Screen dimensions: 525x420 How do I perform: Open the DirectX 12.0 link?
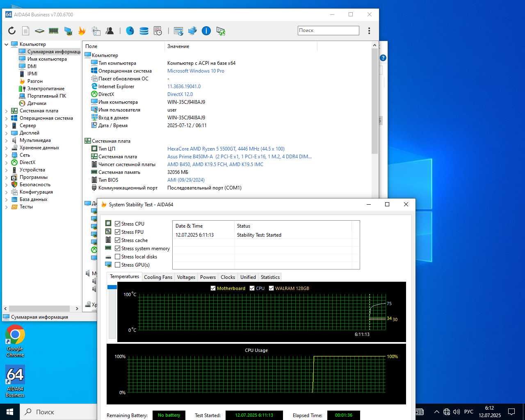pyautogui.click(x=180, y=94)
